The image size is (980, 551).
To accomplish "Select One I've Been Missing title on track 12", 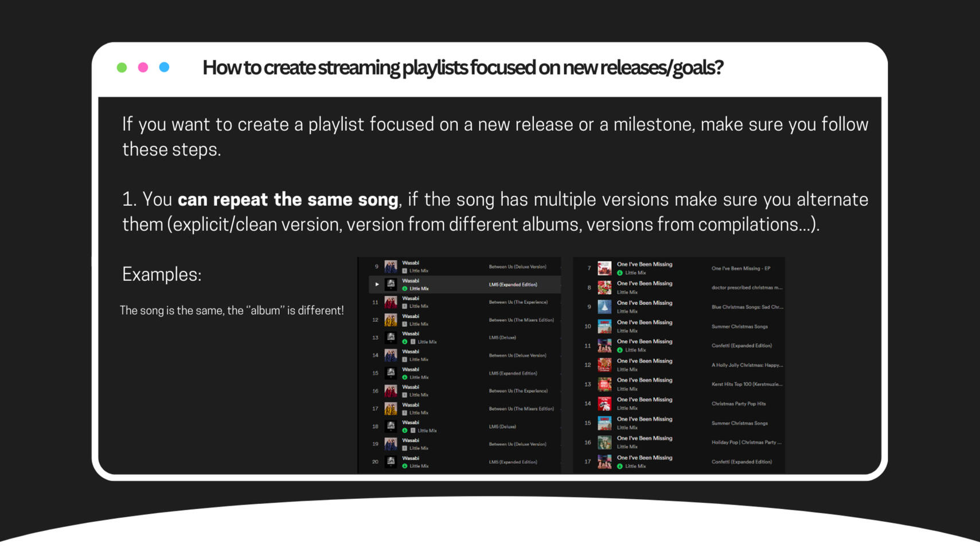I will (645, 361).
